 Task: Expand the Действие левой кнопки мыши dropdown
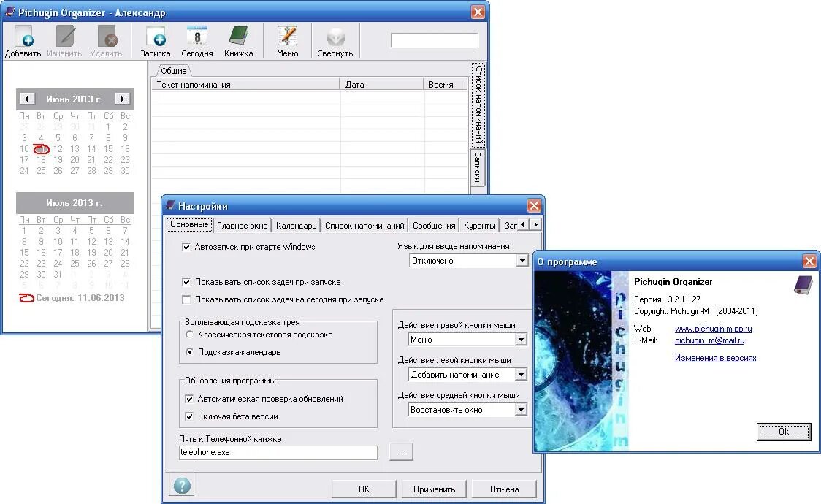521,375
